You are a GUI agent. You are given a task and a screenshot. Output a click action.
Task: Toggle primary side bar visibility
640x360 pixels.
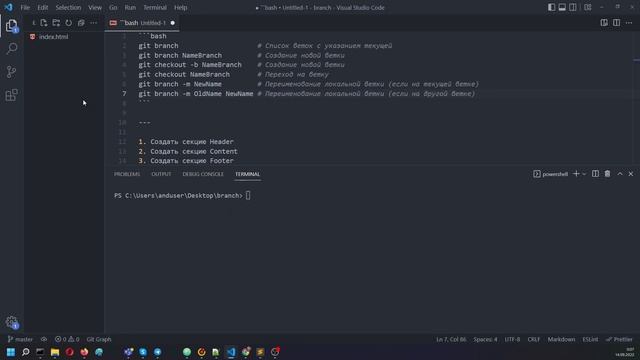(x=551, y=7)
